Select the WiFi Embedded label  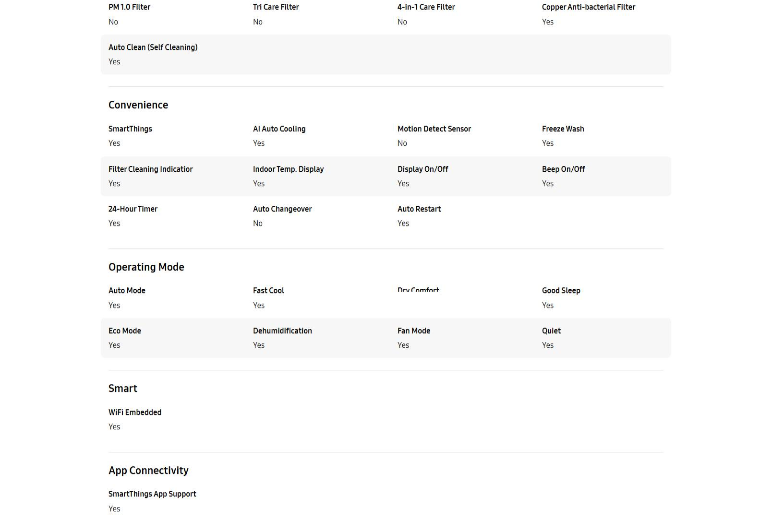point(135,413)
